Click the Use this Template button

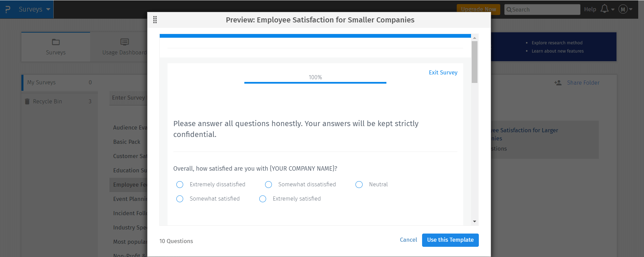coord(450,240)
